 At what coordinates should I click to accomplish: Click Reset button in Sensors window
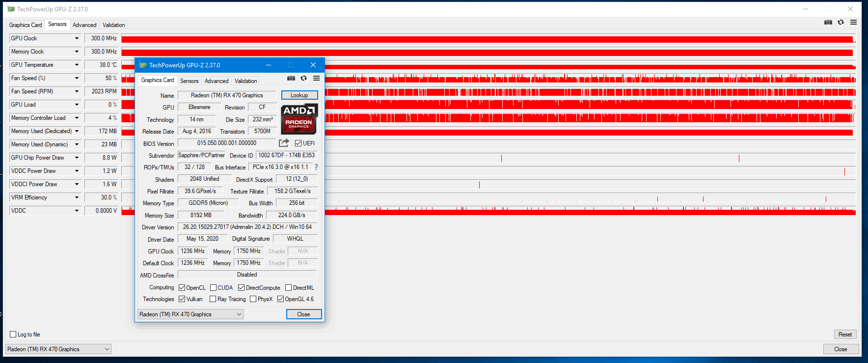point(845,335)
